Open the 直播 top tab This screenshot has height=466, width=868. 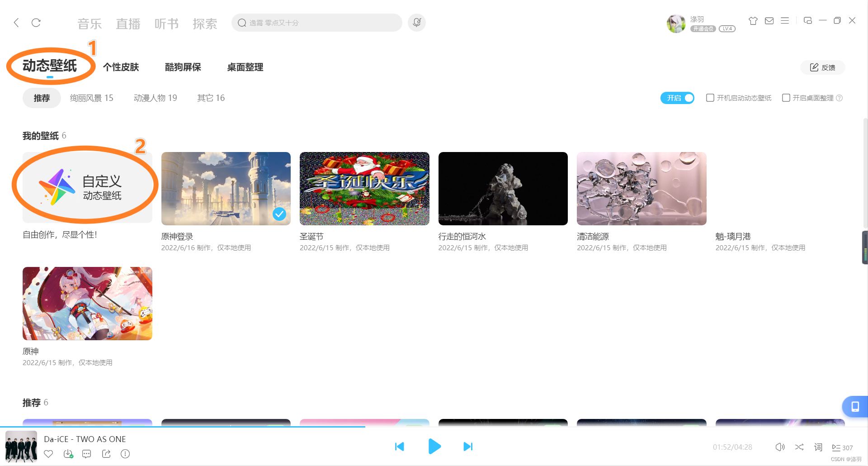coord(128,24)
